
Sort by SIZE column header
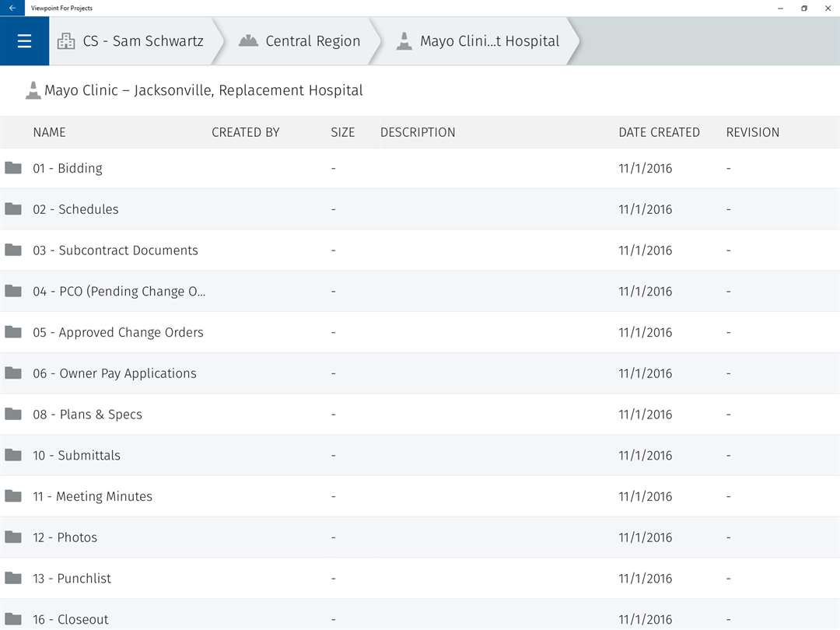tap(343, 132)
